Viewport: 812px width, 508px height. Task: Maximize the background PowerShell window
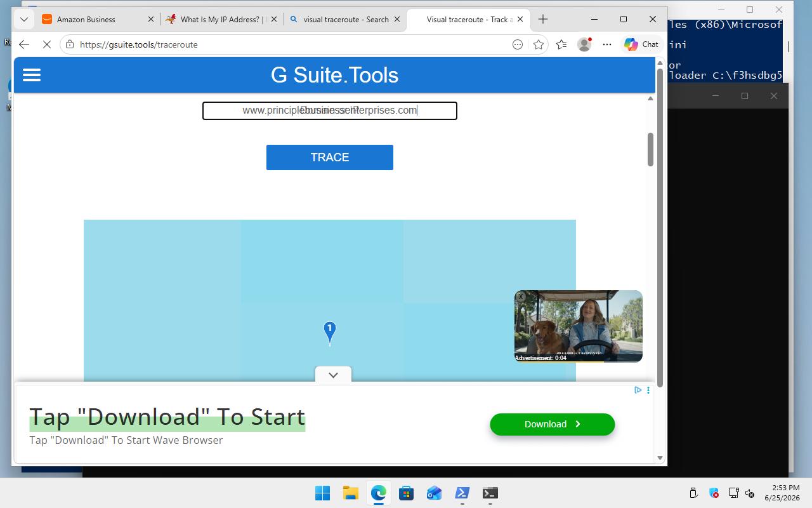(x=750, y=10)
